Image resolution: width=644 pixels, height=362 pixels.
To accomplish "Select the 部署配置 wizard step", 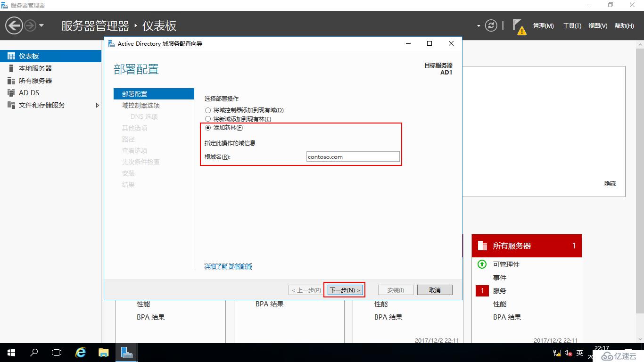I will tap(154, 94).
